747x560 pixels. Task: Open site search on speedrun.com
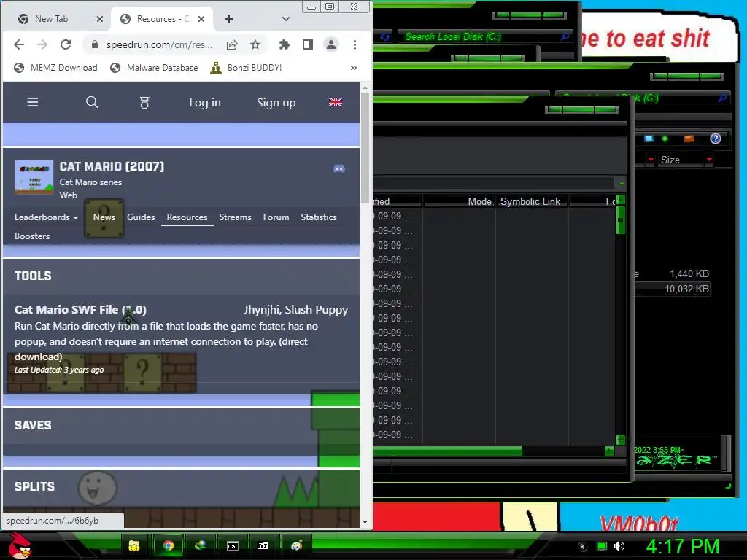pos(92,102)
